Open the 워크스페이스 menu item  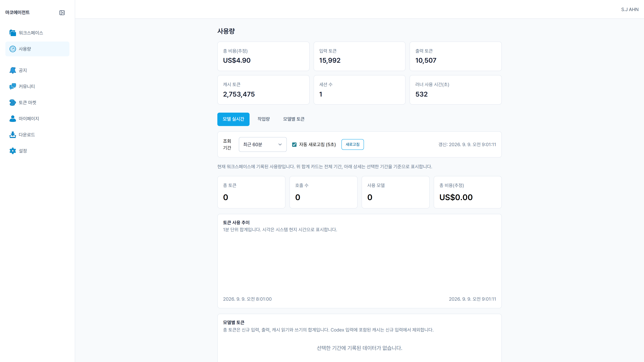click(x=37, y=33)
